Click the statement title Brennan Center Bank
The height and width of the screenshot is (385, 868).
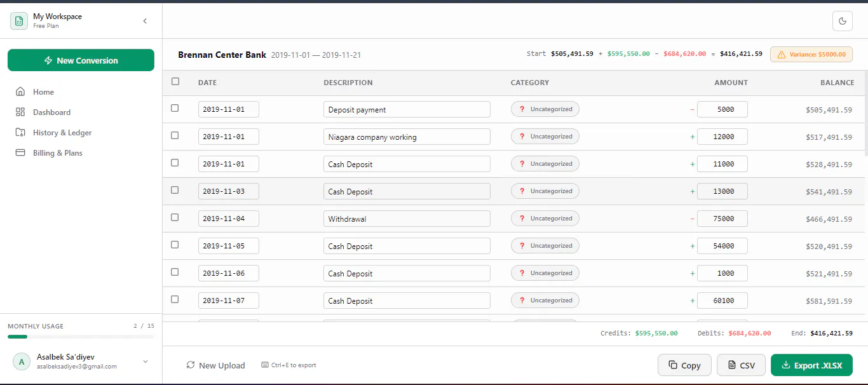coord(222,55)
